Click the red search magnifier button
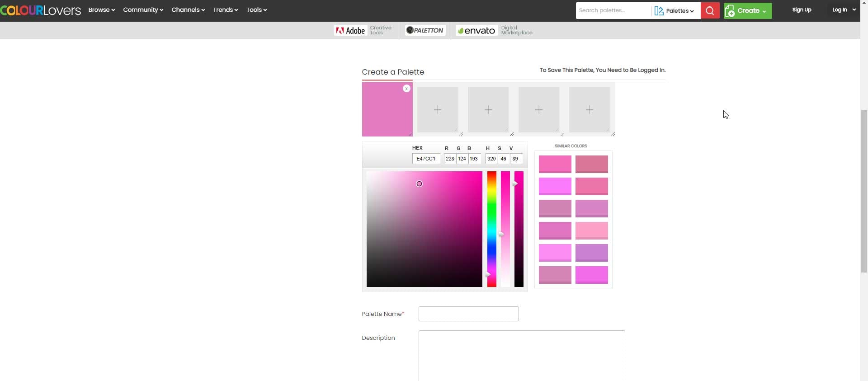 [x=710, y=11]
